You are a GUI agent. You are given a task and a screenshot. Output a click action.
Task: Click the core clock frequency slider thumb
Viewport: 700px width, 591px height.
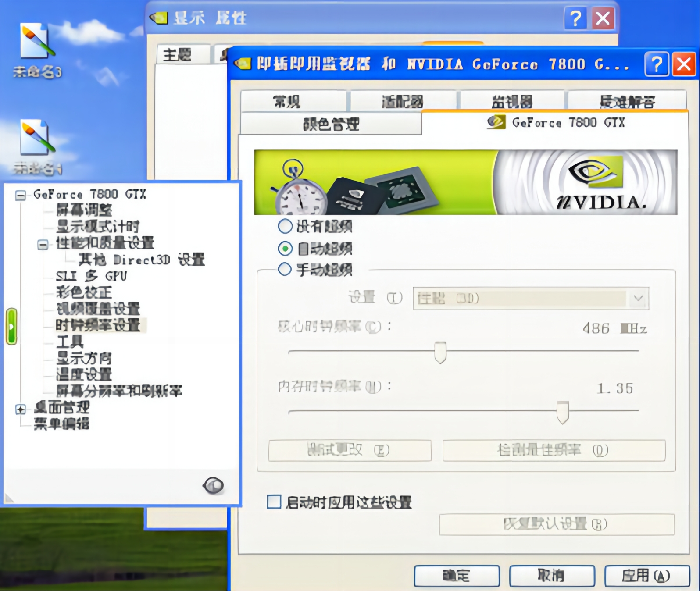click(440, 352)
